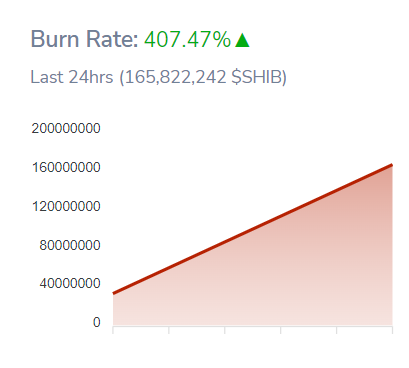Click the second x-axis tick mark

[169, 330]
